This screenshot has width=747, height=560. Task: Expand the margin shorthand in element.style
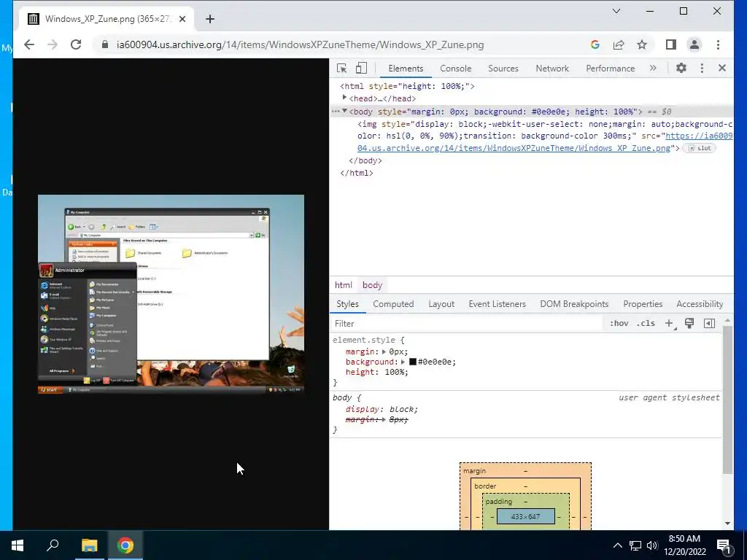pos(384,351)
